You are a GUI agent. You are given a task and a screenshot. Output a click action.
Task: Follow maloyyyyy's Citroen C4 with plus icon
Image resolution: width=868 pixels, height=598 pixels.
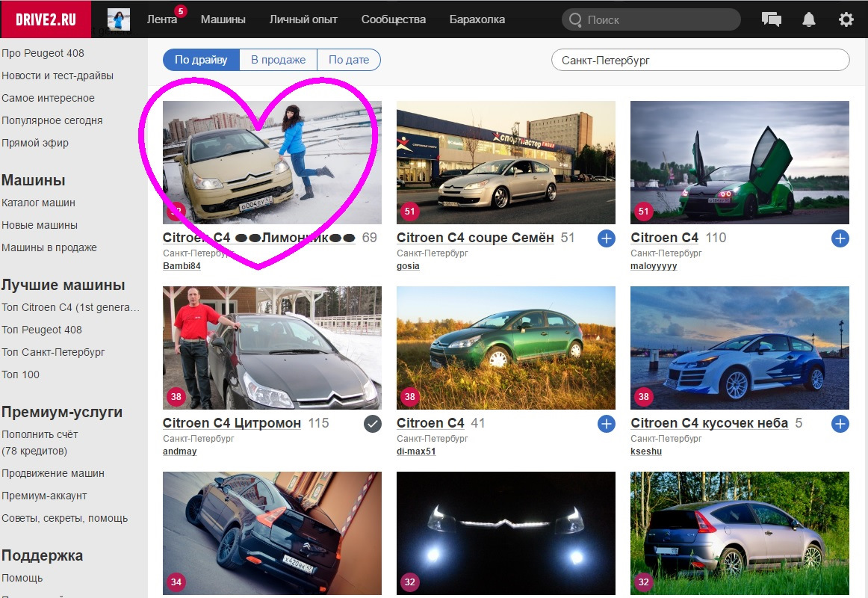pyautogui.click(x=840, y=238)
